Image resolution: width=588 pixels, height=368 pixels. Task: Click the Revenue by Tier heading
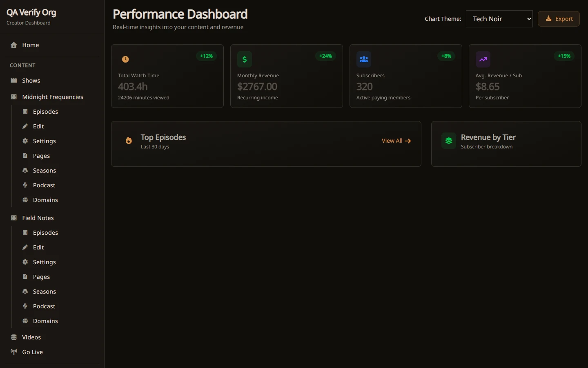point(488,137)
